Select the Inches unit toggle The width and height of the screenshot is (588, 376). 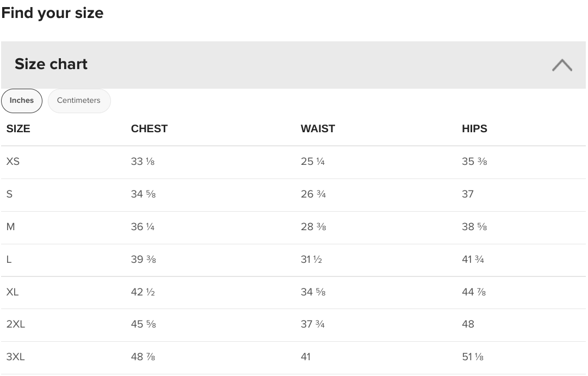[x=22, y=101]
